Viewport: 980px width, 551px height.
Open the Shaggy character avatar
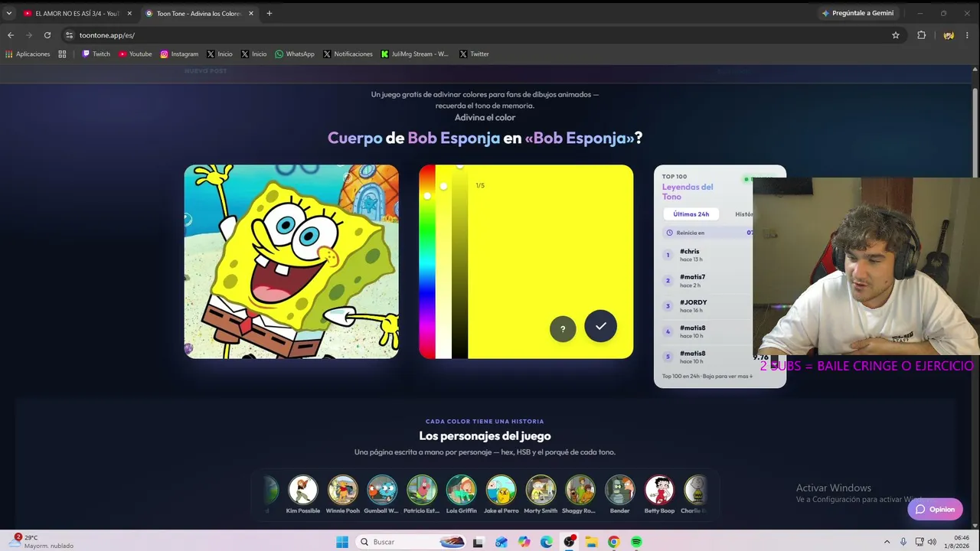coord(580,494)
